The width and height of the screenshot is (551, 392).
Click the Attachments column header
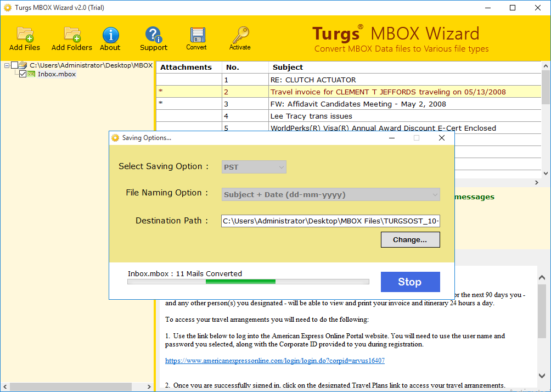point(189,67)
